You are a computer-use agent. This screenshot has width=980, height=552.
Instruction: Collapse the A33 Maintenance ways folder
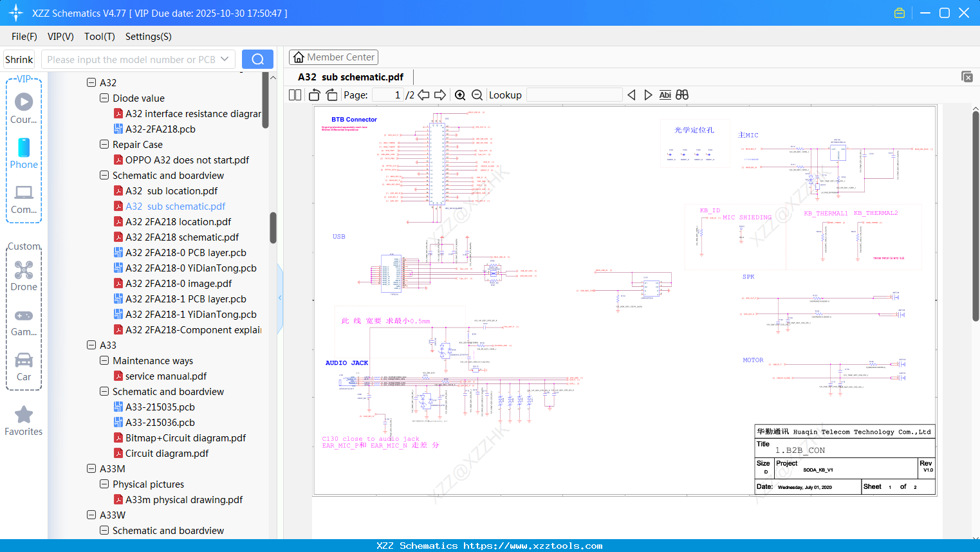[x=104, y=360]
